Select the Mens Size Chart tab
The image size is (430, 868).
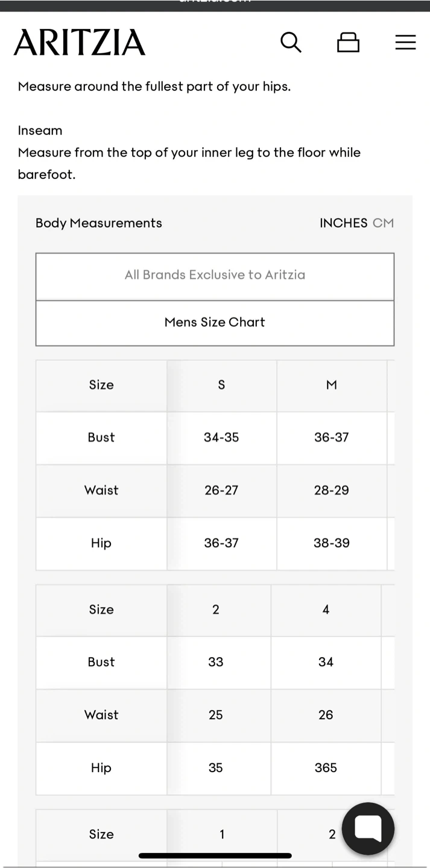point(215,322)
